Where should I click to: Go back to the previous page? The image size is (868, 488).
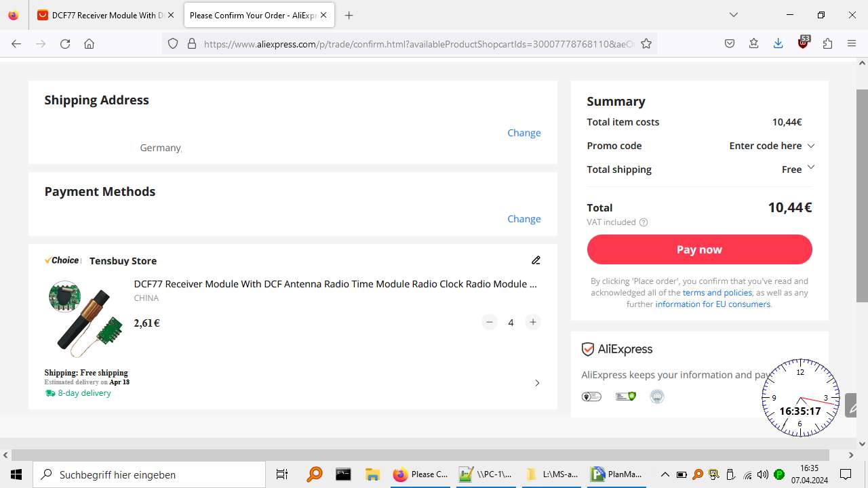click(x=16, y=43)
